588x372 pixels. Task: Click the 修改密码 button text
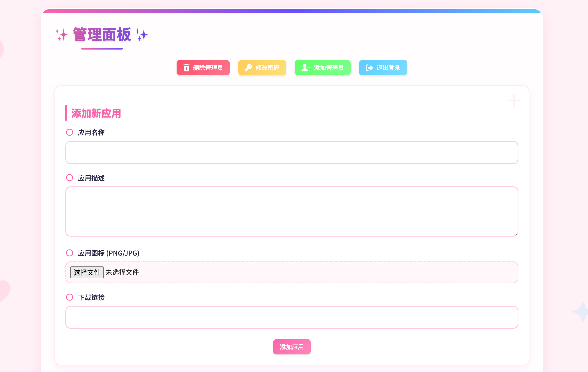(x=267, y=68)
